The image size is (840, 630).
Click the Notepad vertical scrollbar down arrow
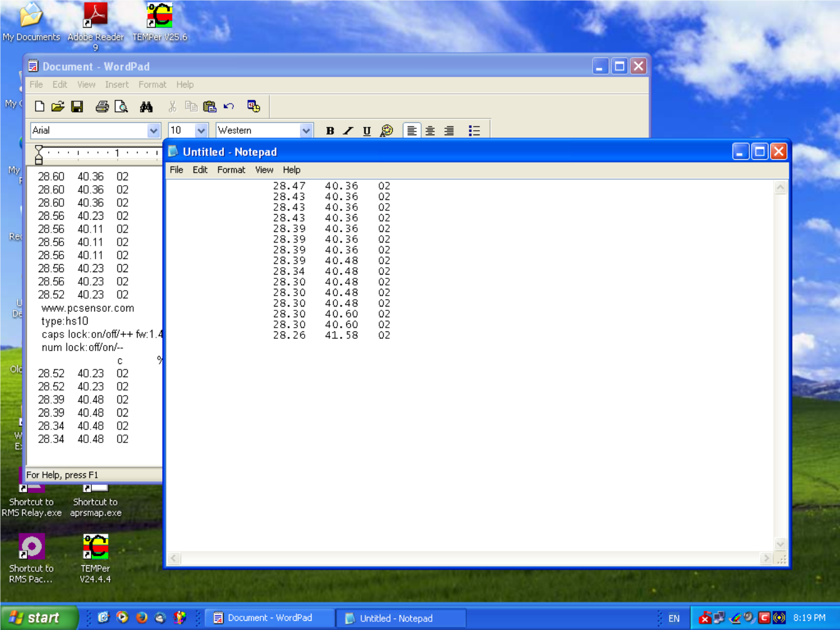(780, 545)
